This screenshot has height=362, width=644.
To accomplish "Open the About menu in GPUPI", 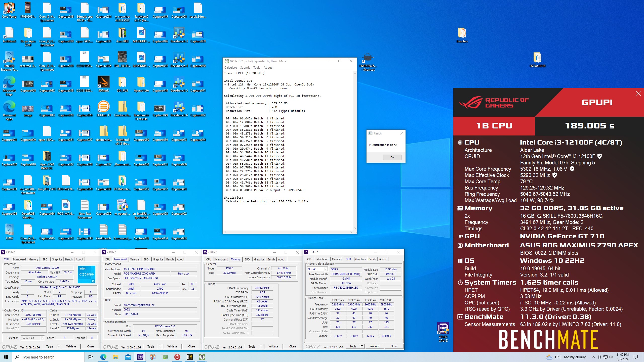I will 268,68.
